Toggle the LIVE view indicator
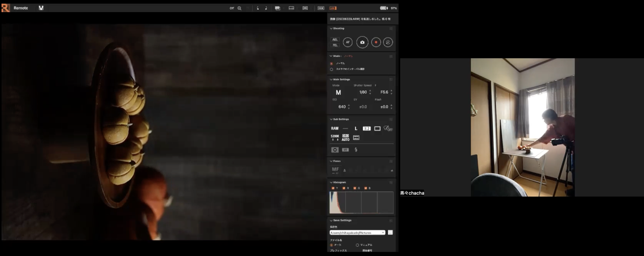Image resolution: width=644 pixels, height=256 pixels. pos(333,8)
